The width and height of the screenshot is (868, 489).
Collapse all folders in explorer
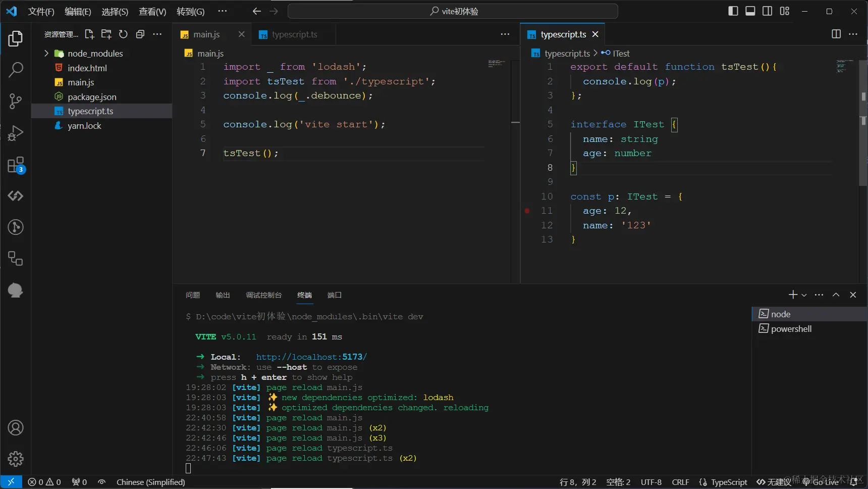140,34
